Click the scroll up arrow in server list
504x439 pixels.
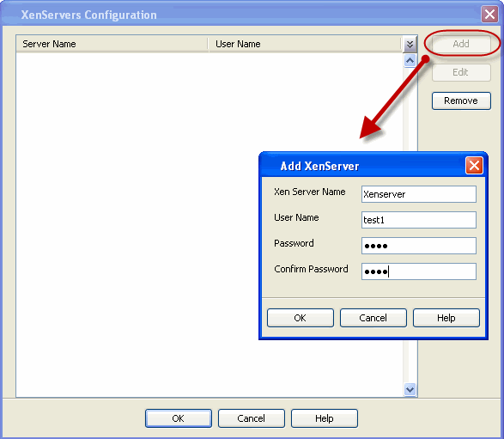pos(410,60)
